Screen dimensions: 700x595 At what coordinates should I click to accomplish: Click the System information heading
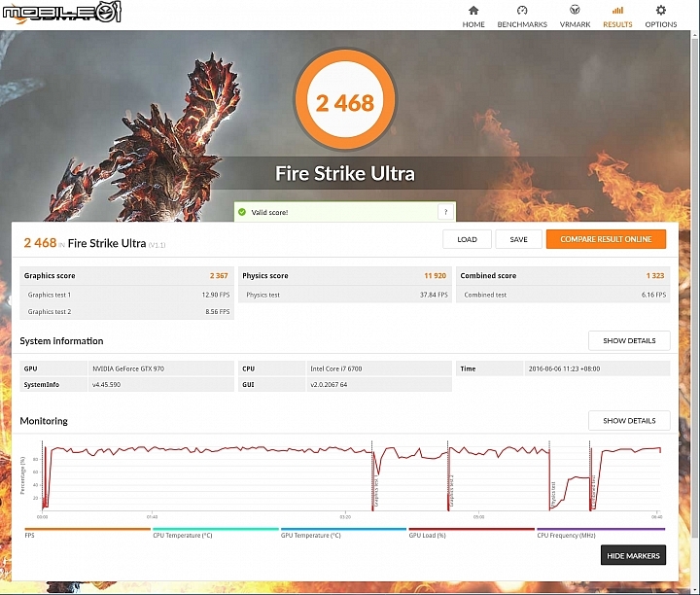click(61, 341)
